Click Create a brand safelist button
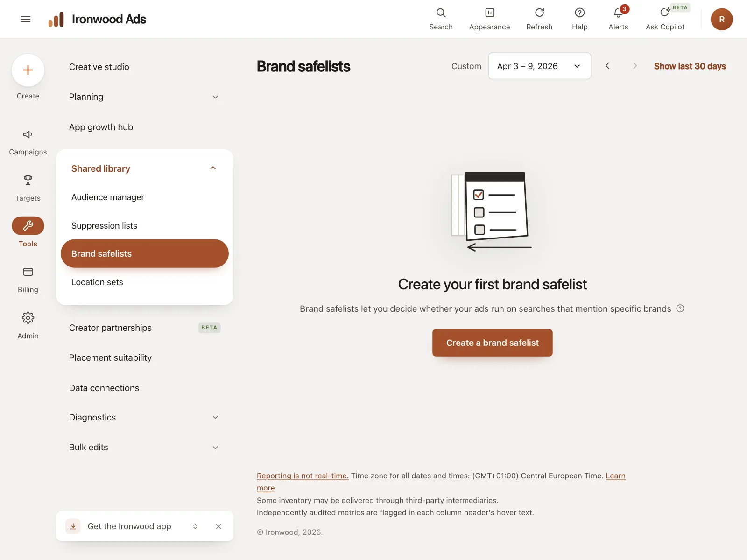Screen dimensions: 747x560 click(492, 343)
